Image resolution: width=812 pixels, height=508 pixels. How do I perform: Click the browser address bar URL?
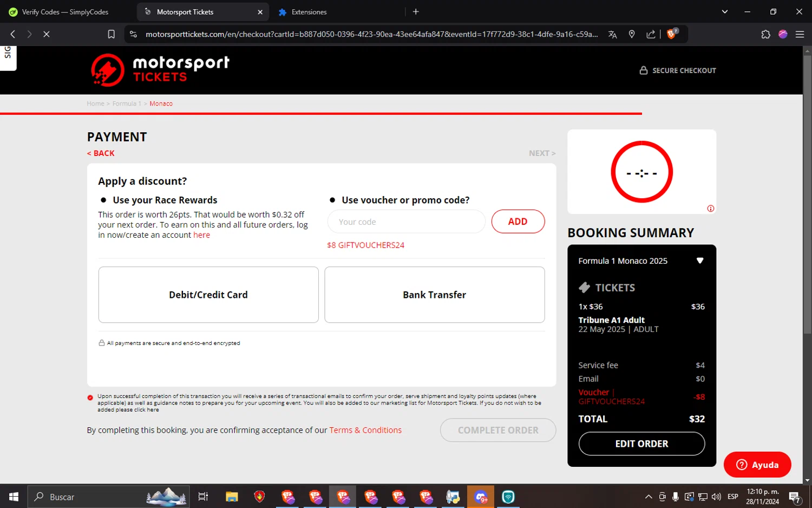click(371, 34)
